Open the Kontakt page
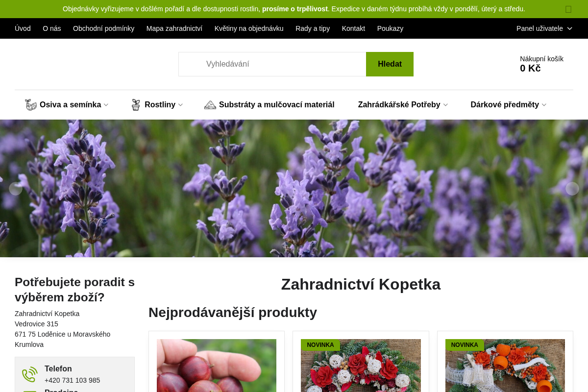 tap(353, 28)
